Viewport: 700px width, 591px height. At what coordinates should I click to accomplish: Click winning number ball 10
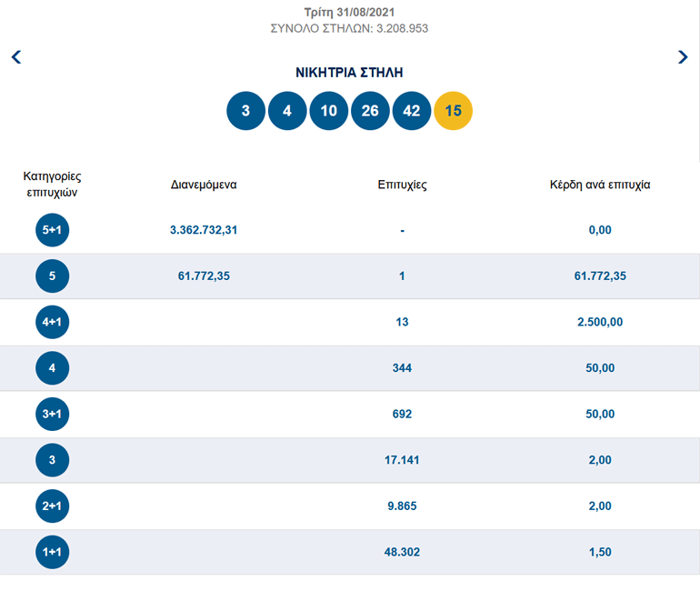click(329, 111)
